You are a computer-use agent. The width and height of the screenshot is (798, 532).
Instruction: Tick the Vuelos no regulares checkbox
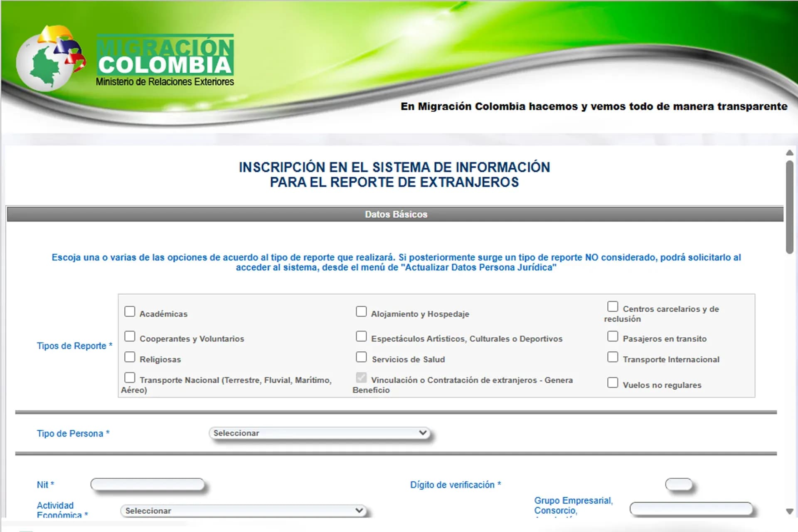click(613, 382)
